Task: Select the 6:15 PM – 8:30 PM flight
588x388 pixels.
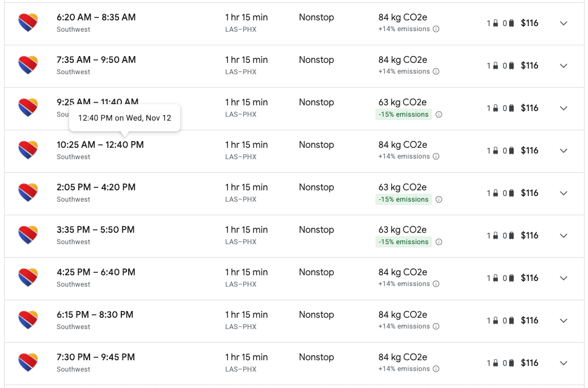Action: coord(95,315)
